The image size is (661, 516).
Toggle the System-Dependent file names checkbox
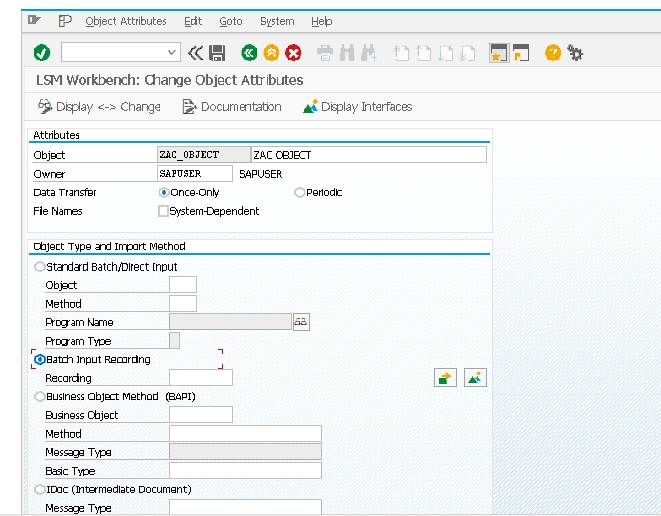(163, 211)
